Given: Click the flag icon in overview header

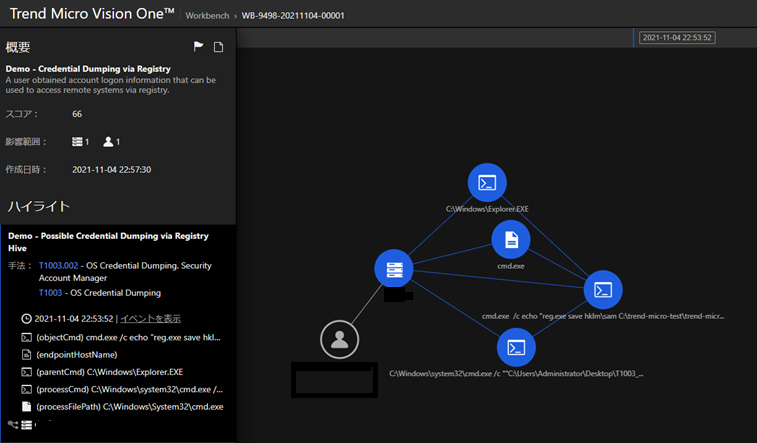Looking at the screenshot, I should 199,47.
